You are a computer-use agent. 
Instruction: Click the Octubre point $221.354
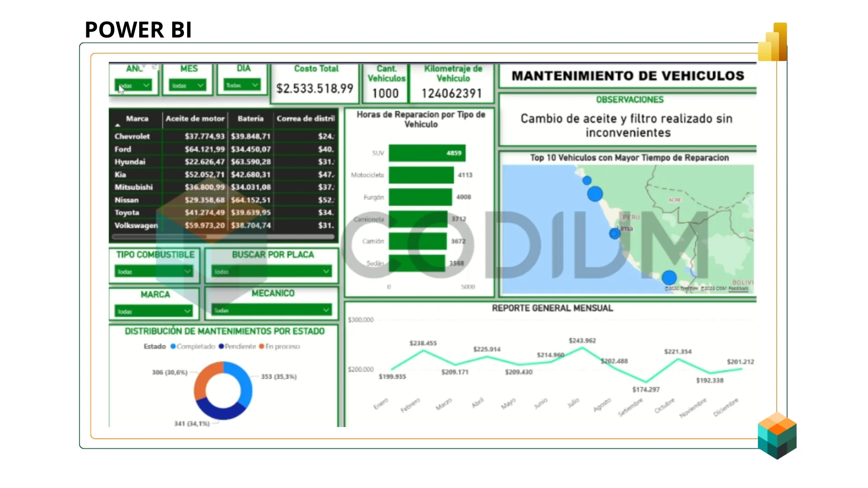click(678, 359)
